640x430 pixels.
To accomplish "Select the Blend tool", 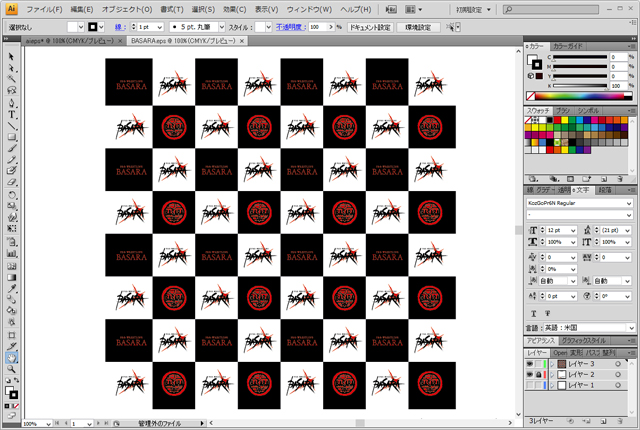I will [x=11, y=300].
